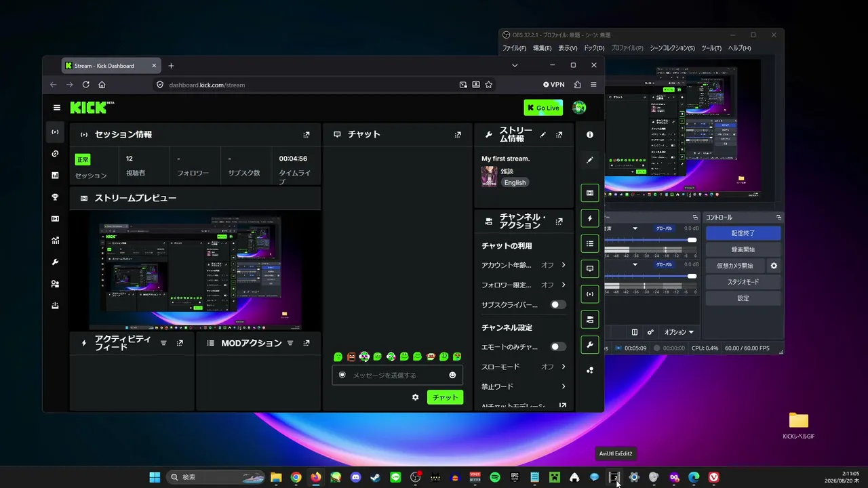Viewport: 868px width, 488px height.
Task: Click the broadcast icon in Kick's left sidebar
Action: [x=55, y=132]
